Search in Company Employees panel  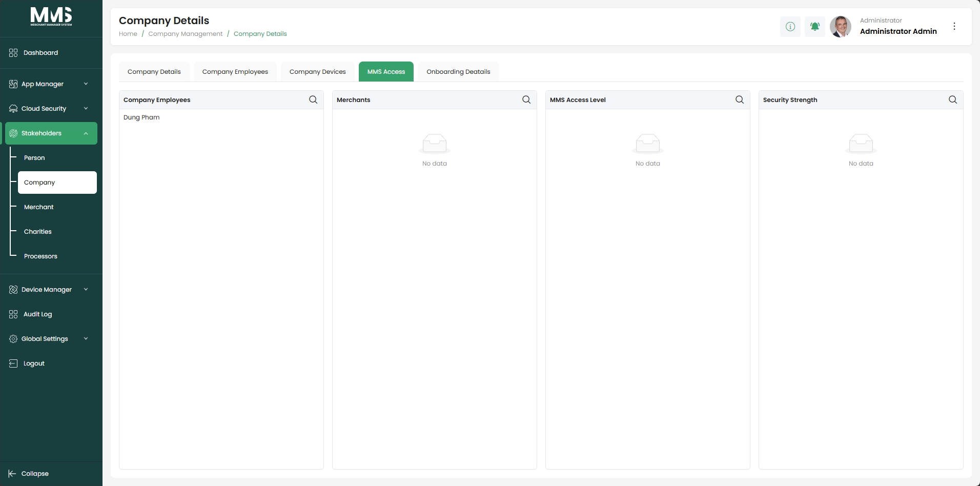pyautogui.click(x=313, y=100)
